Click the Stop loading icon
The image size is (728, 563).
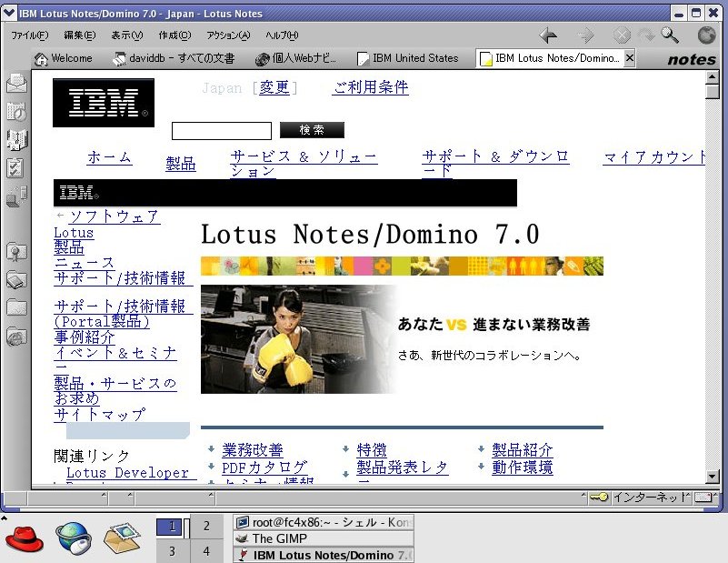coord(622,35)
